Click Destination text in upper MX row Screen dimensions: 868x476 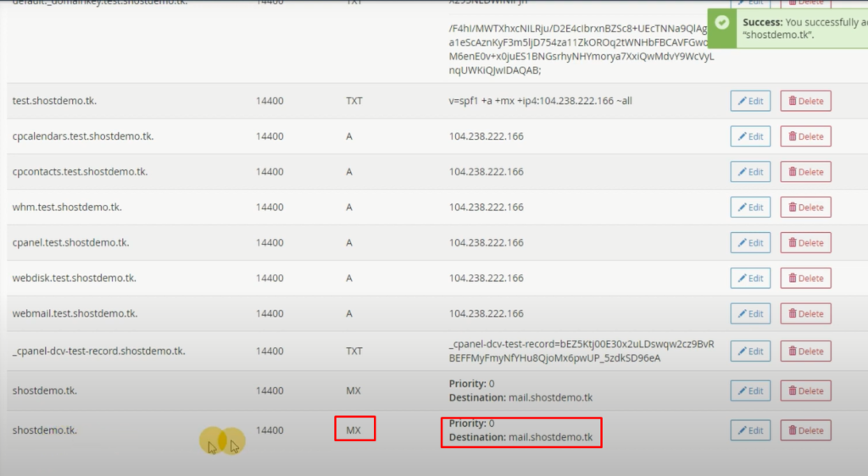pos(520,397)
